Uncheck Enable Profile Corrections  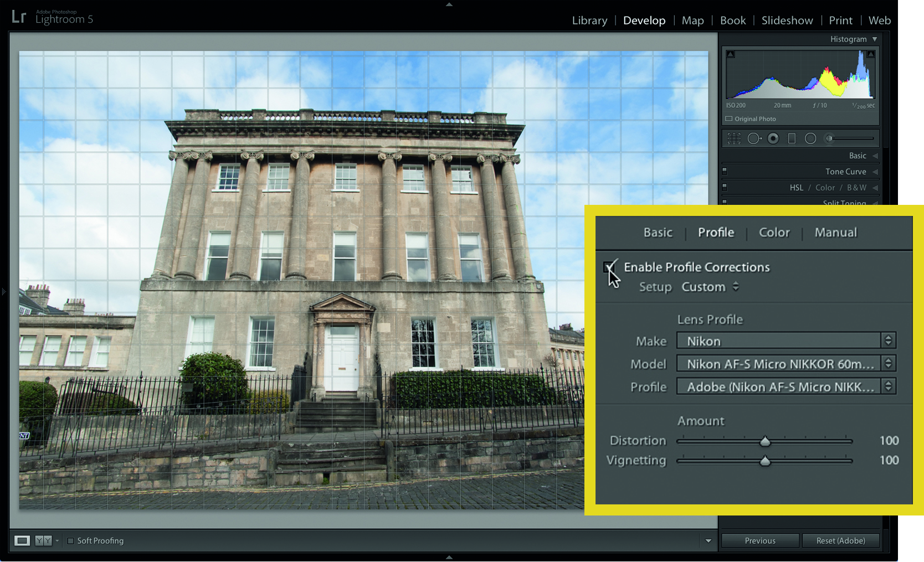coord(609,267)
